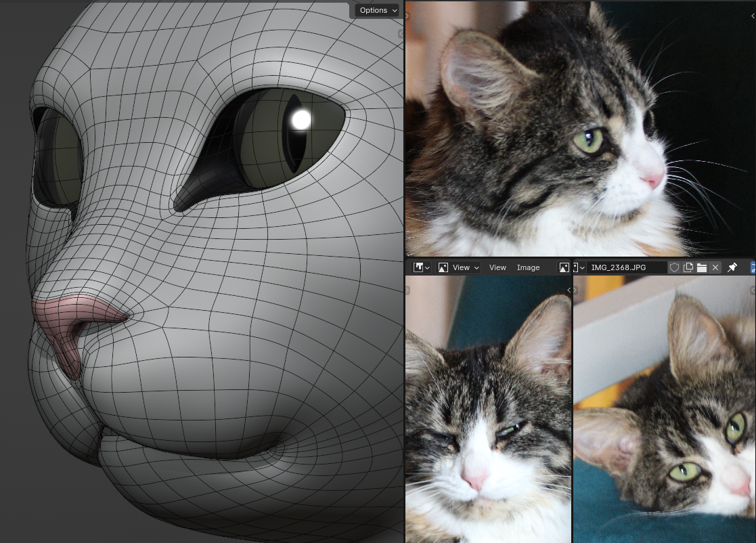This screenshot has width=756, height=543.
Task: Toggle the pin image icon
Action: click(732, 267)
